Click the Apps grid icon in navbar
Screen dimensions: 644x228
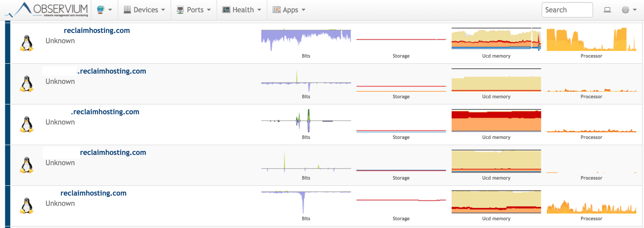(x=276, y=10)
